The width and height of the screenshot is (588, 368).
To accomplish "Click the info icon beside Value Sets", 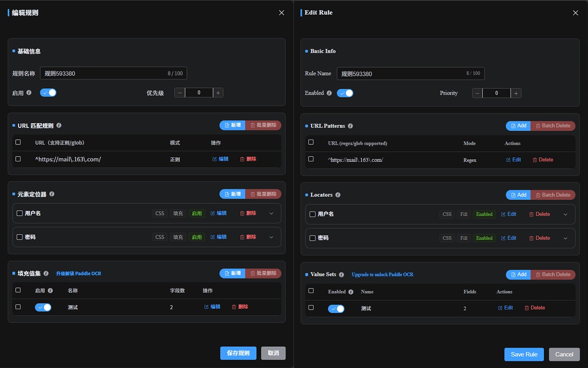I will pos(341,275).
